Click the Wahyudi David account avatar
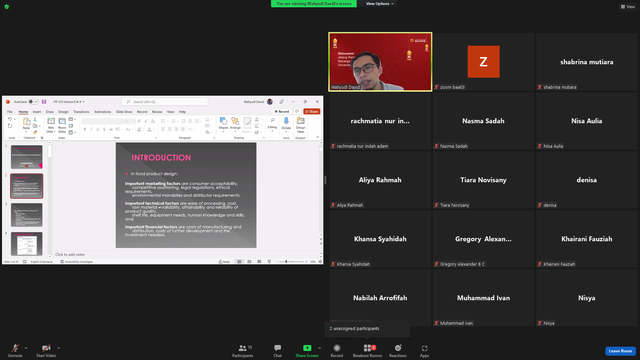 click(x=270, y=102)
